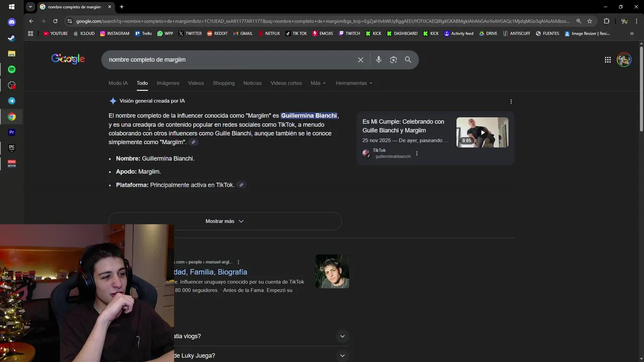Viewport: 644px width, 362px height.
Task: Open the Trello bookmark
Action: click(x=143, y=34)
